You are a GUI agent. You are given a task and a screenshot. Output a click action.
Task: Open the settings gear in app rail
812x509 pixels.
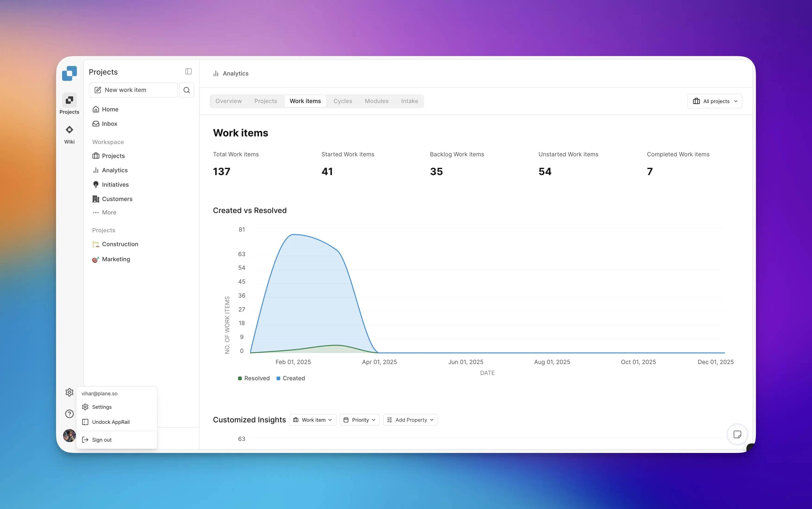point(69,392)
